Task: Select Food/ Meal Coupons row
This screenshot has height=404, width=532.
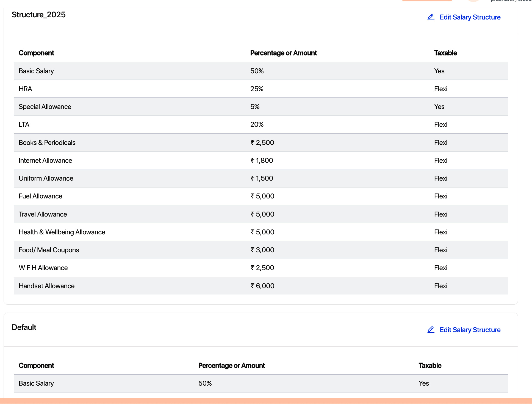Action: tap(49, 250)
